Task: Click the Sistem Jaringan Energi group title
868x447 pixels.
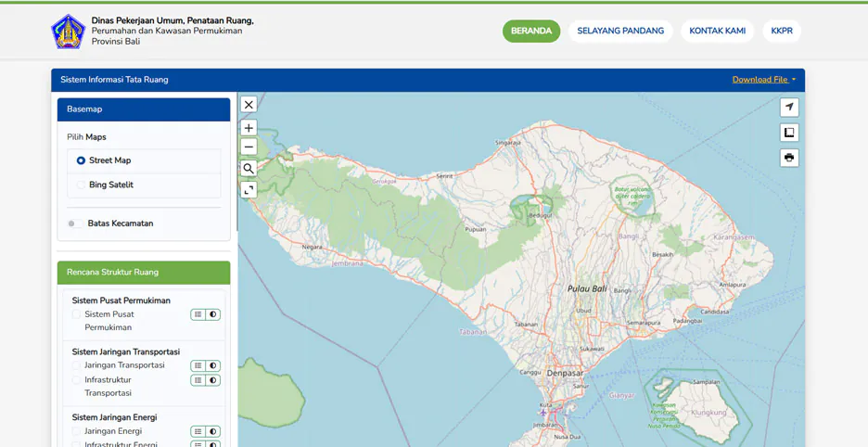Action: point(115,417)
